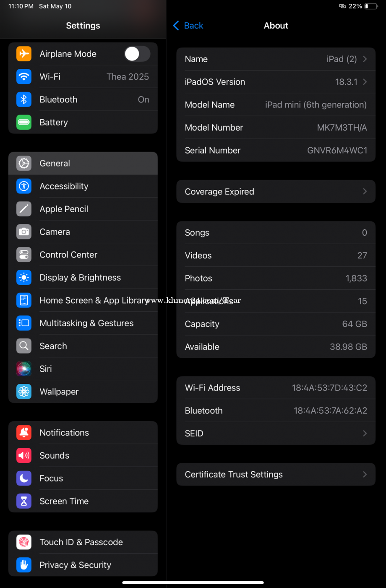This screenshot has width=386, height=588.
Task: Tap the Screen Time hourglass icon
Action: pos(24,501)
